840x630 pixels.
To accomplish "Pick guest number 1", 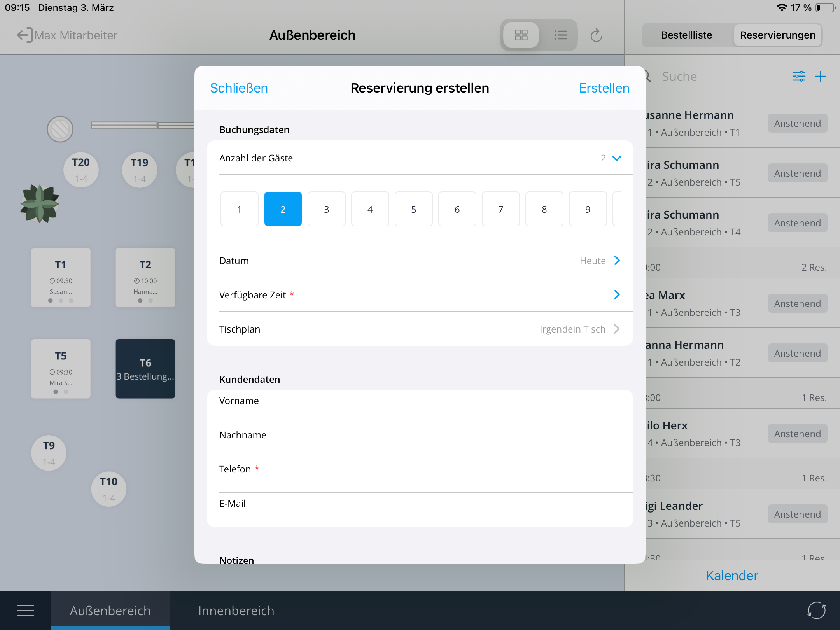I will click(x=239, y=209).
